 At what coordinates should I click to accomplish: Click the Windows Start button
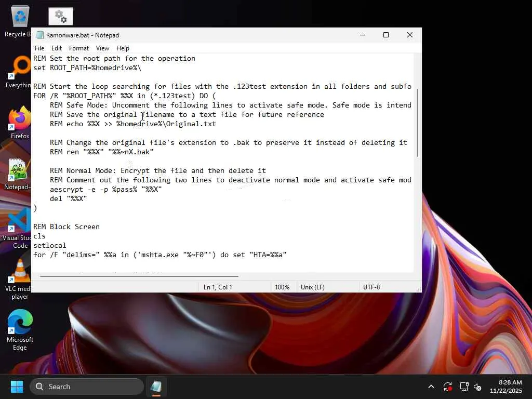pyautogui.click(x=17, y=387)
